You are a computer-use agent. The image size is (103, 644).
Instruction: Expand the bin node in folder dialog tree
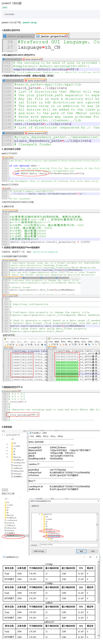(x=42, y=517)
